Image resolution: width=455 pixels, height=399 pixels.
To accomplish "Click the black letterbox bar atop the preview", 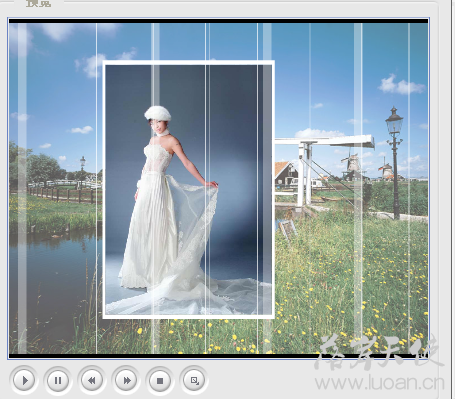I will click(x=218, y=21).
